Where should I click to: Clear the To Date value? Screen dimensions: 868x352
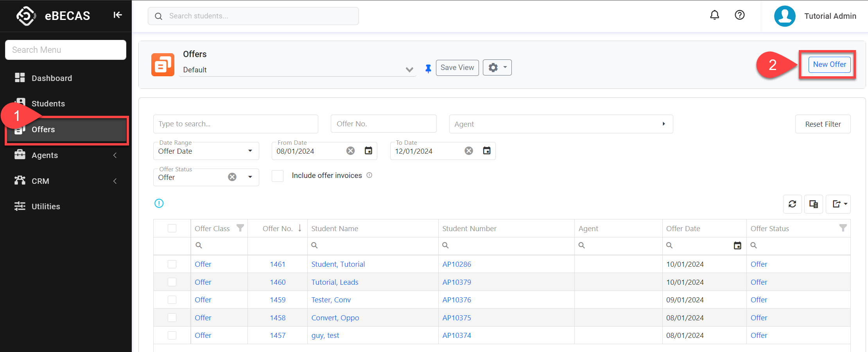click(x=469, y=151)
